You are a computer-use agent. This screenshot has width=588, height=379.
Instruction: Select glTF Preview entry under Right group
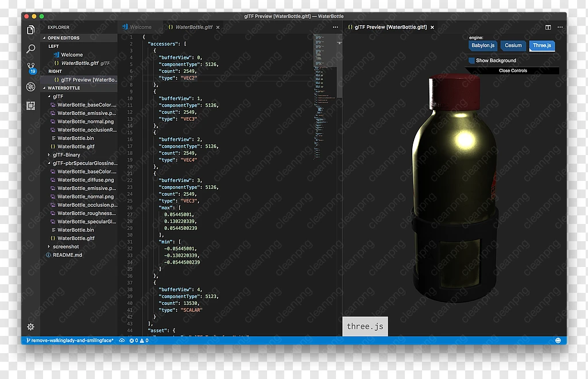[x=79, y=80]
